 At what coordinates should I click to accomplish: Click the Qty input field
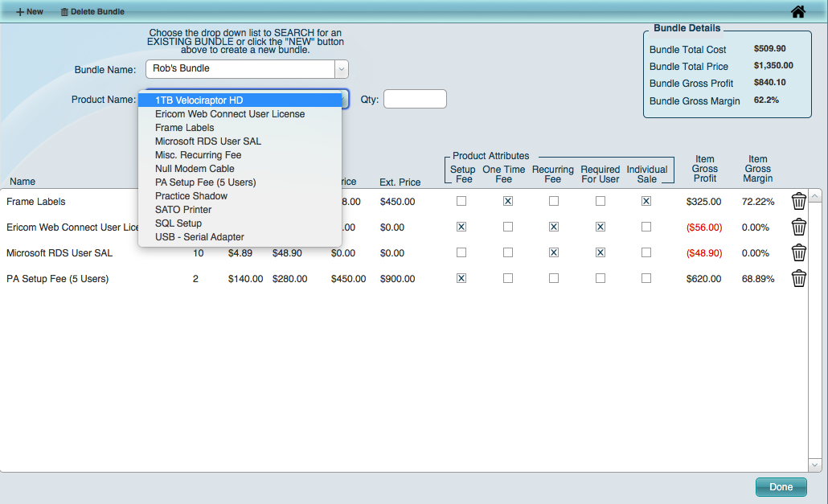[x=415, y=99]
